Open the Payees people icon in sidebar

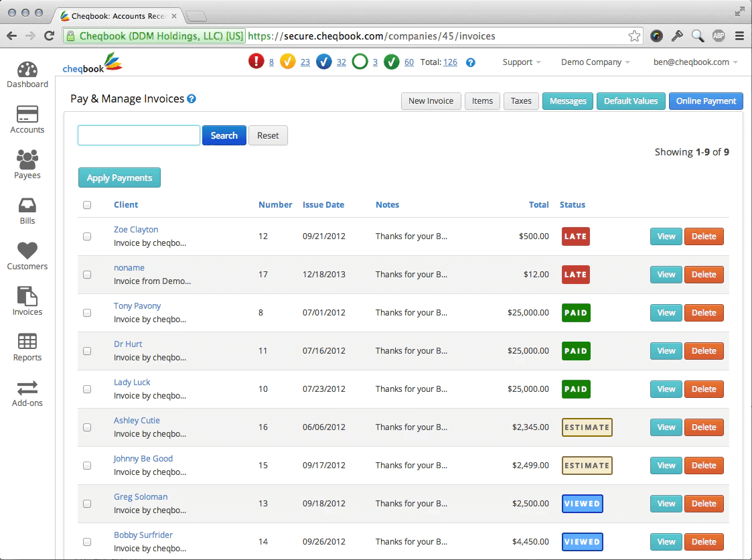point(27,159)
